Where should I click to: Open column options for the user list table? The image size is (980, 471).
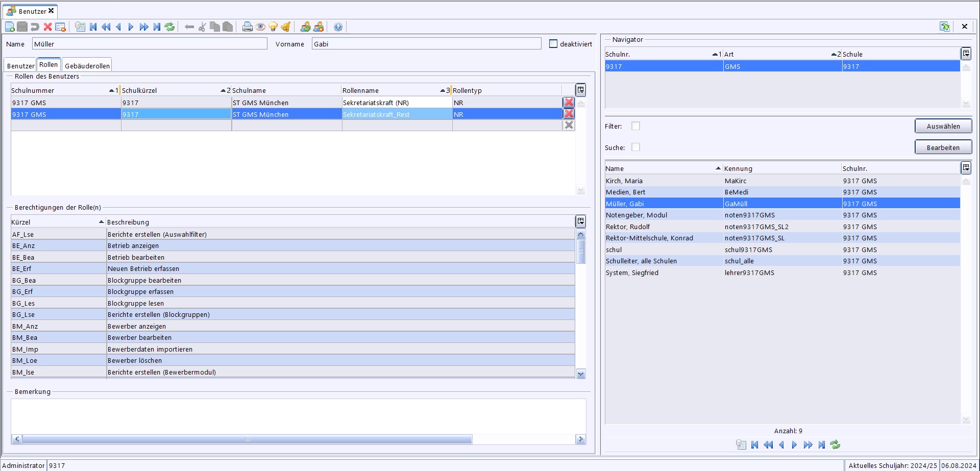966,167
